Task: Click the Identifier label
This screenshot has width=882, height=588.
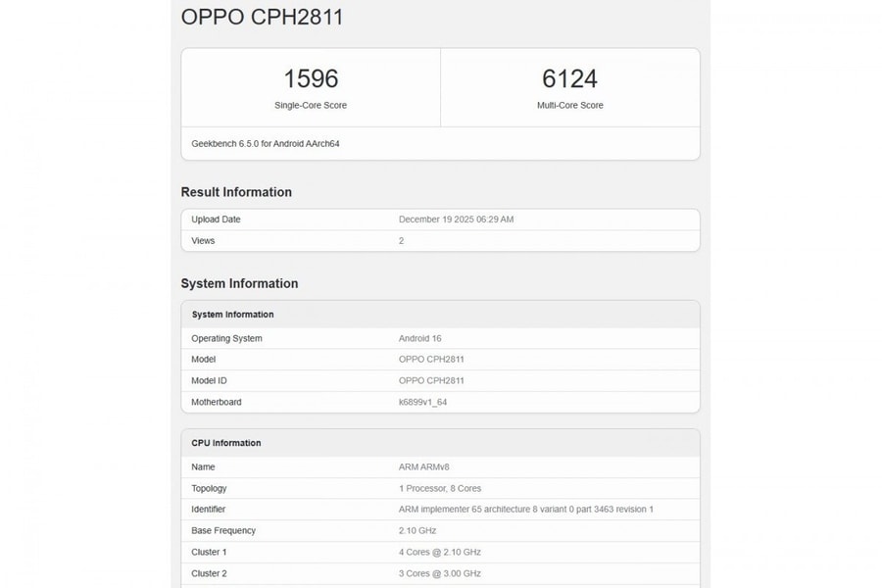Action: tap(209, 510)
